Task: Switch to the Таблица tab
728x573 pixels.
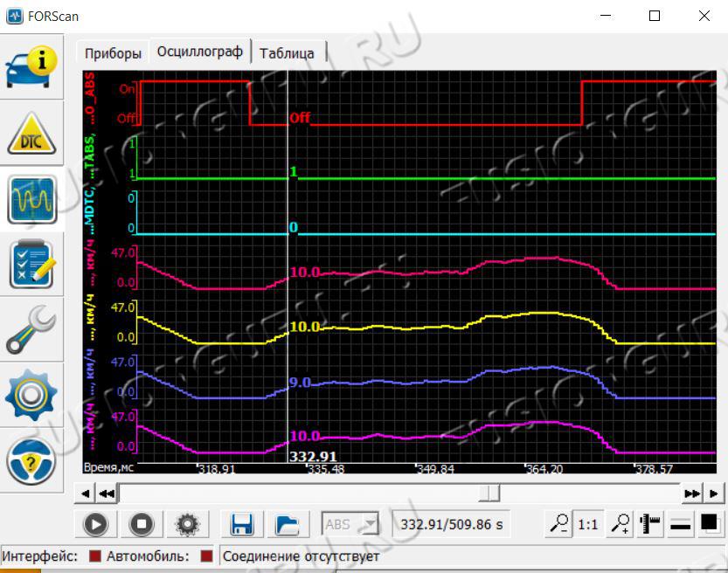Action: [287, 52]
